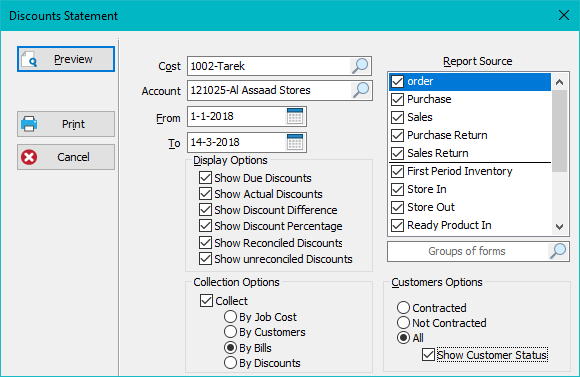Toggle Sales Return source checkbox
Image resolution: width=580 pixels, height=377 pixels.
coord(398,153)
